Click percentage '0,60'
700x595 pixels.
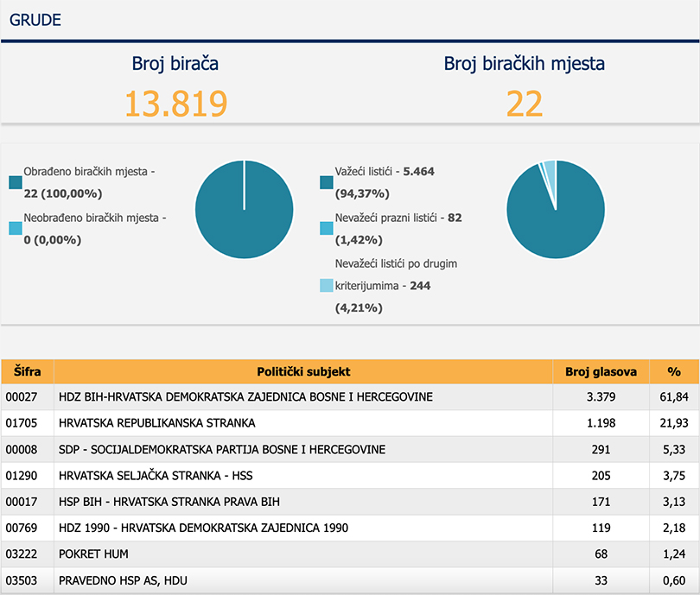674,580
